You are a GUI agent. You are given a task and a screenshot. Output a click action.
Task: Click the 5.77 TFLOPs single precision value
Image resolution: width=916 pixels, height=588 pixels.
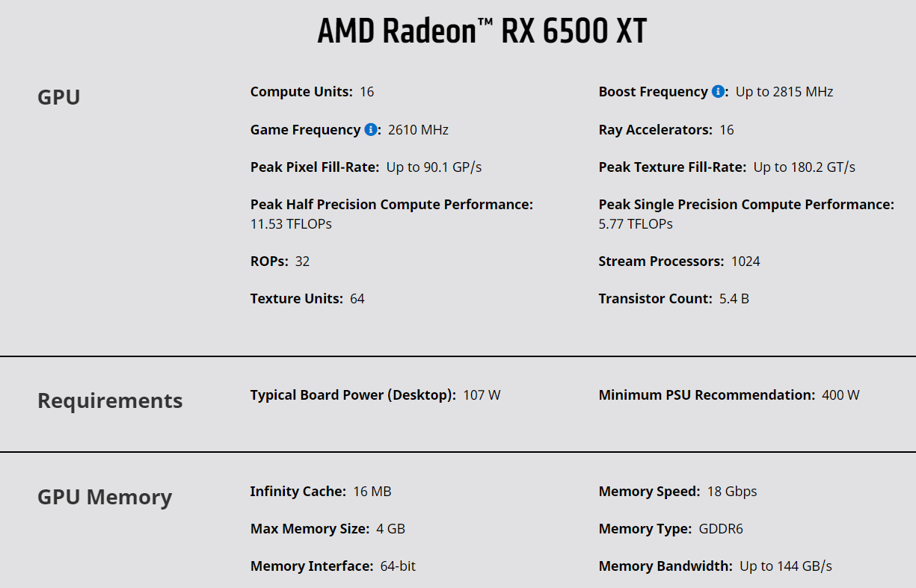636,223
